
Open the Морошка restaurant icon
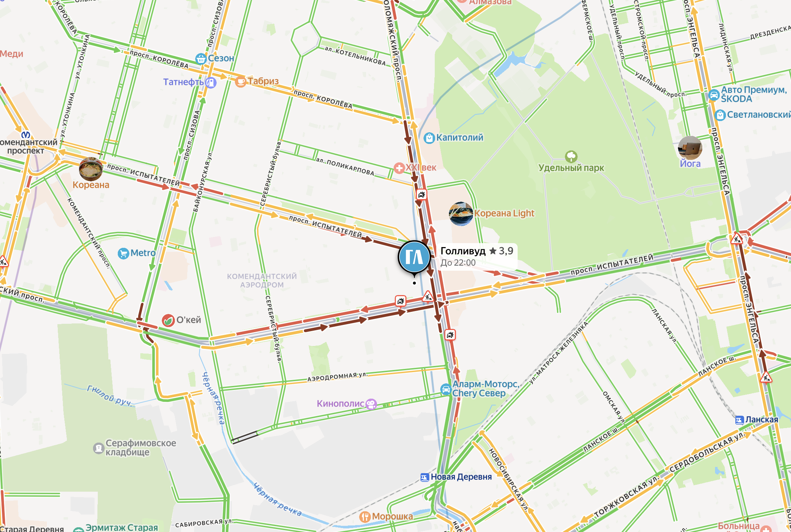click(x=365, y=517)
